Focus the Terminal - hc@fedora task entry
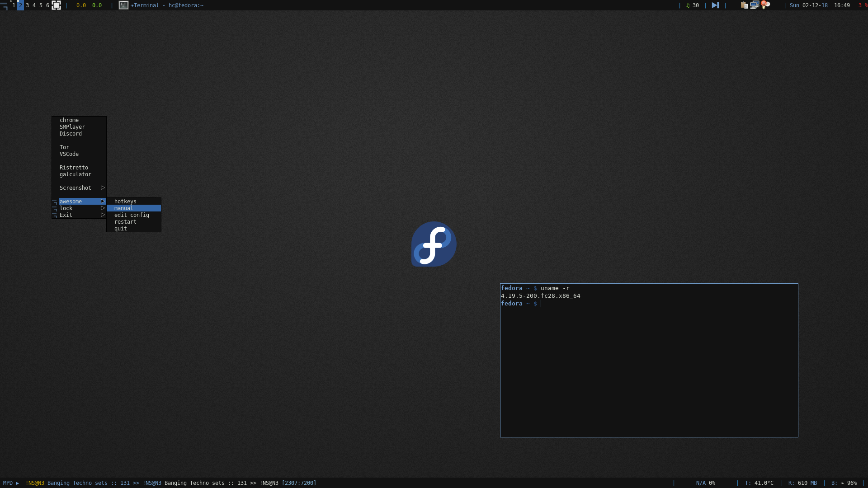 (x=168, y=5)
